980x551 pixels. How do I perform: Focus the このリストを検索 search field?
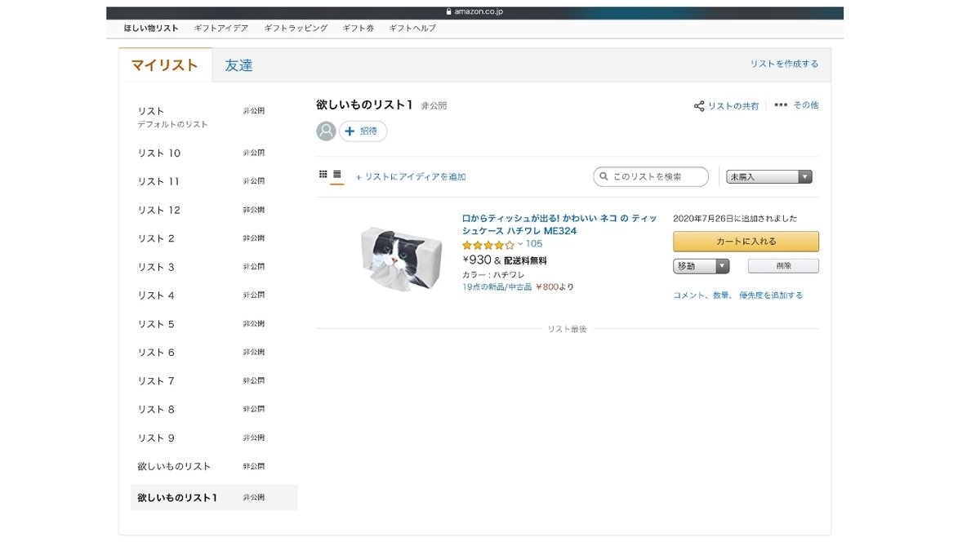(650, 176)
